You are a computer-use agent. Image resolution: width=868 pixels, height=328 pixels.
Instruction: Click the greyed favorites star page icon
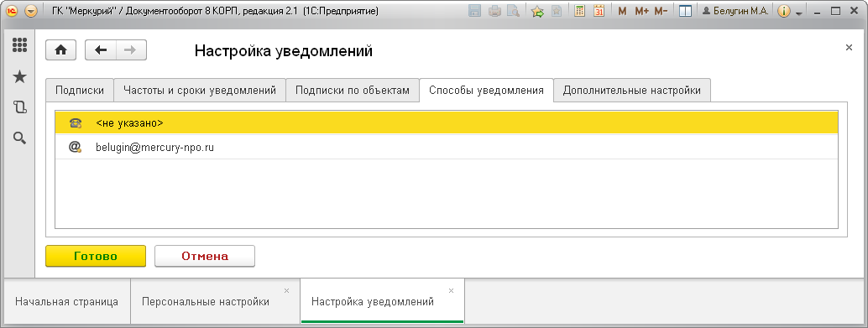[x=557, y=11]
